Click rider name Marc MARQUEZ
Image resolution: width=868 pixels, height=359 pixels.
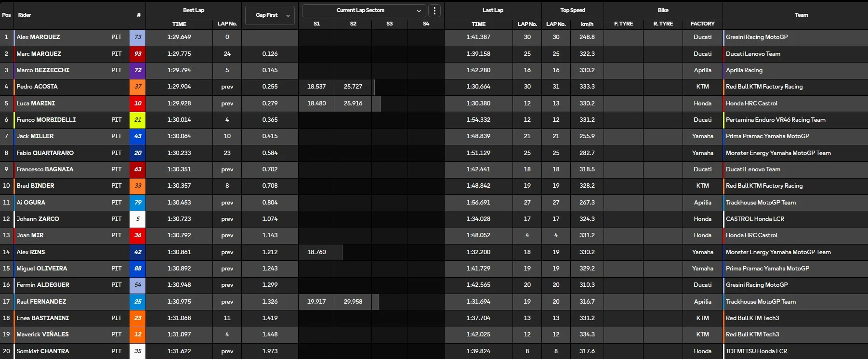tap(39, 54)
